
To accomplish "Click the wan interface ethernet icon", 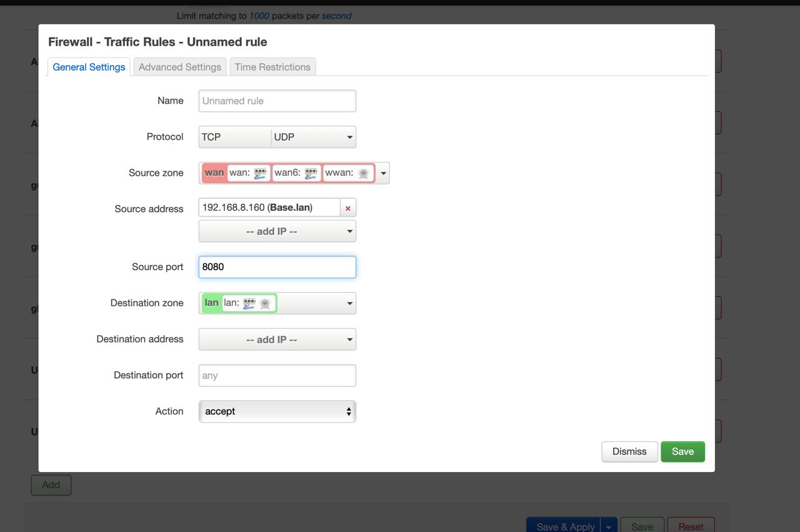I will pyautogui.click(x=261, y=173).
